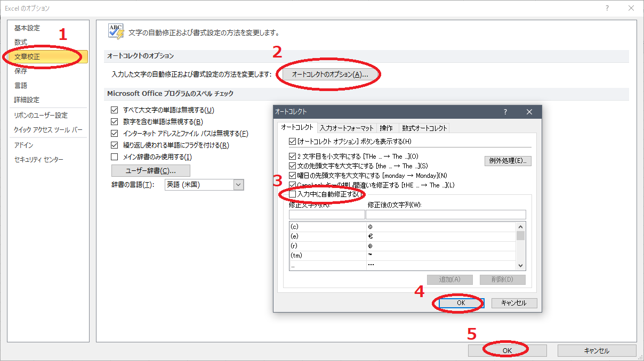Switch to 数式オートコレクト tab
Viewport: 644px width, 361px height.
425,128
